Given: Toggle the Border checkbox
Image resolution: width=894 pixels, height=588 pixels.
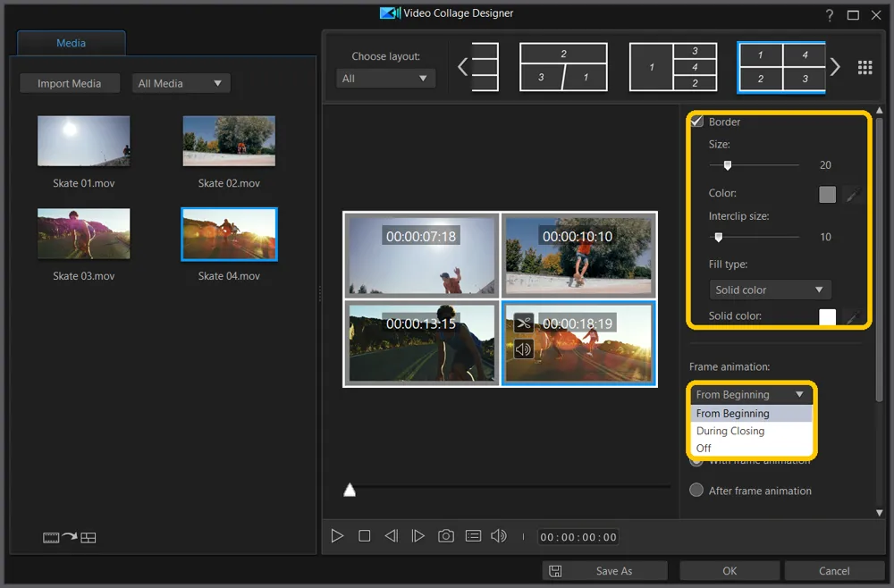Looking at the screenshot, I should [x=696, y=122].
